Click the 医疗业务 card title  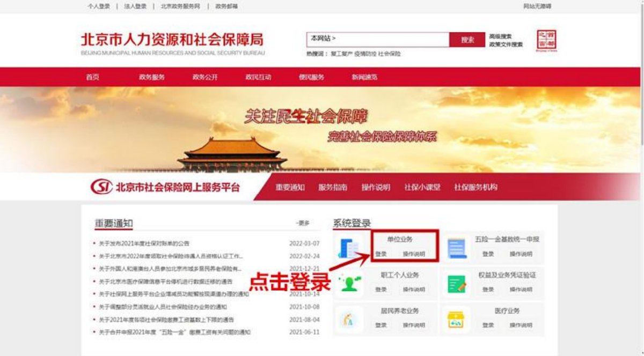tap(507, 311)
